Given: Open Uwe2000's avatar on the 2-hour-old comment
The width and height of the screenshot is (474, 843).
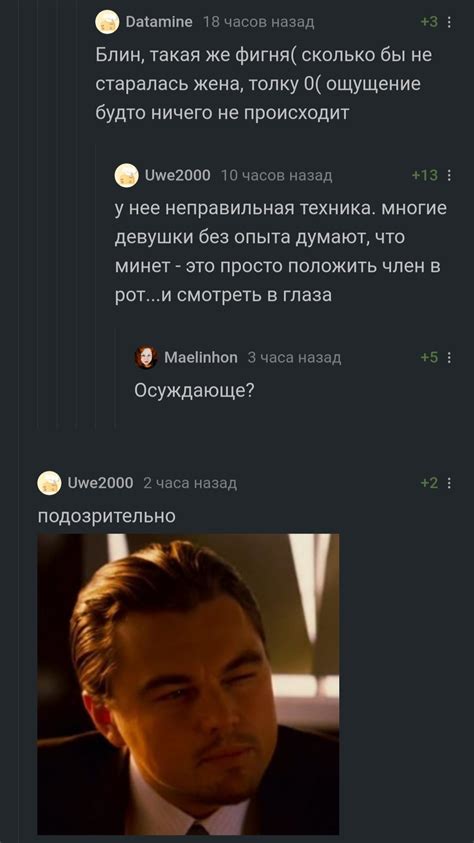Looking at the screenshot, I should pos(49,483).
